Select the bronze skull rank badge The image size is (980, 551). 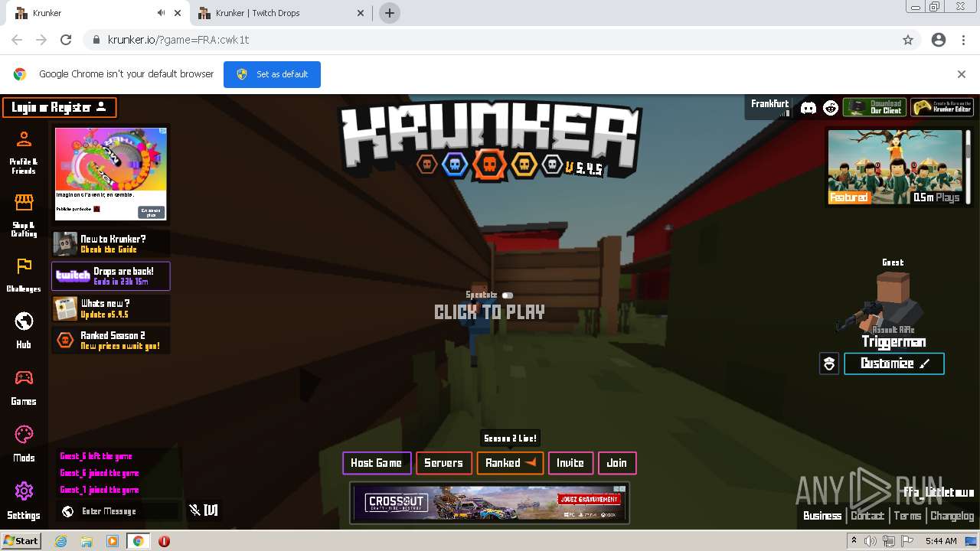(426, 165)
